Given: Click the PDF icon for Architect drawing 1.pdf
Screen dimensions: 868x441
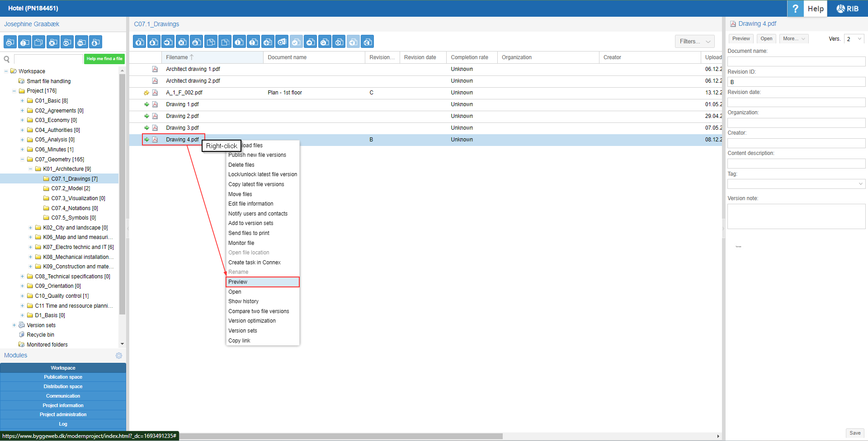Looking at the screenshot, I should (x=155, y=69).
